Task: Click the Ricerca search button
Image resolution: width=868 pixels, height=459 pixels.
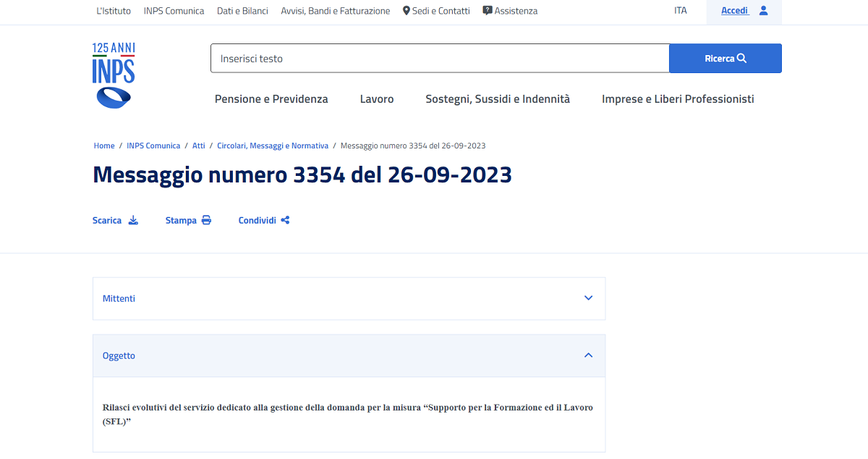Action: coord(725,58)
